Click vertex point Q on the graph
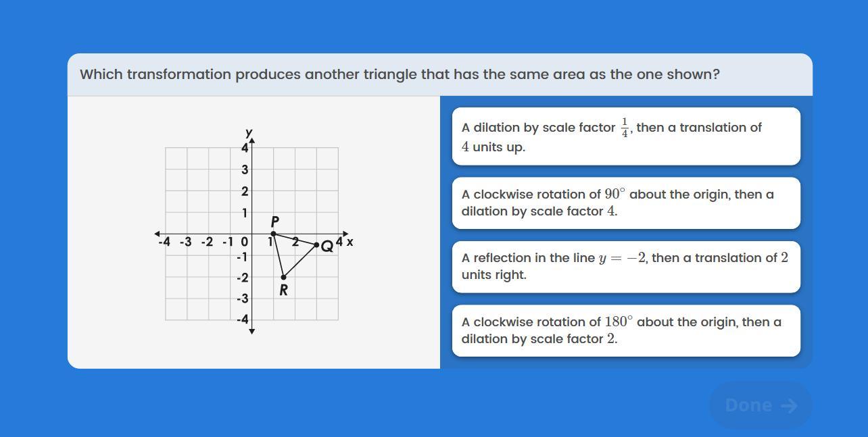 [x=316, y=245]
